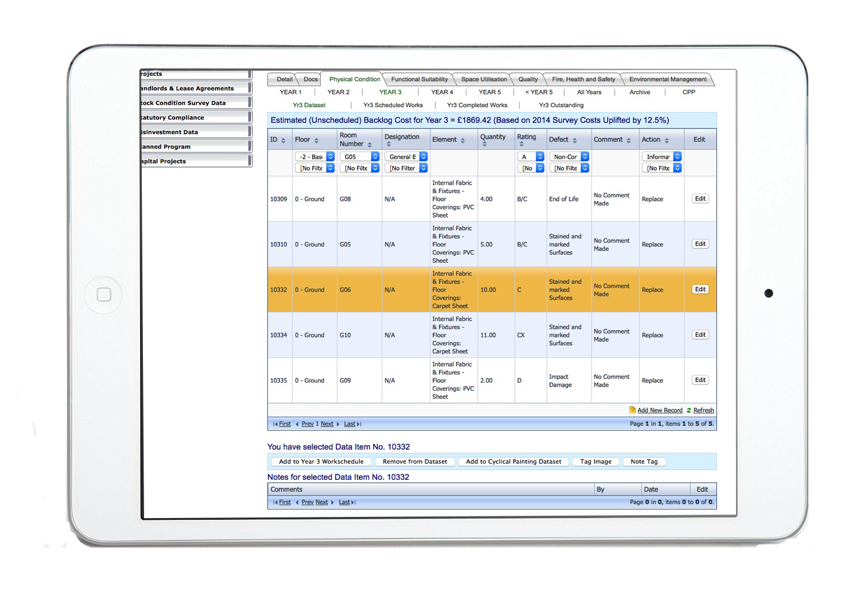
Task: Open Stock Condition Survey Data sidebar item
Action: (x=196, y=102)
